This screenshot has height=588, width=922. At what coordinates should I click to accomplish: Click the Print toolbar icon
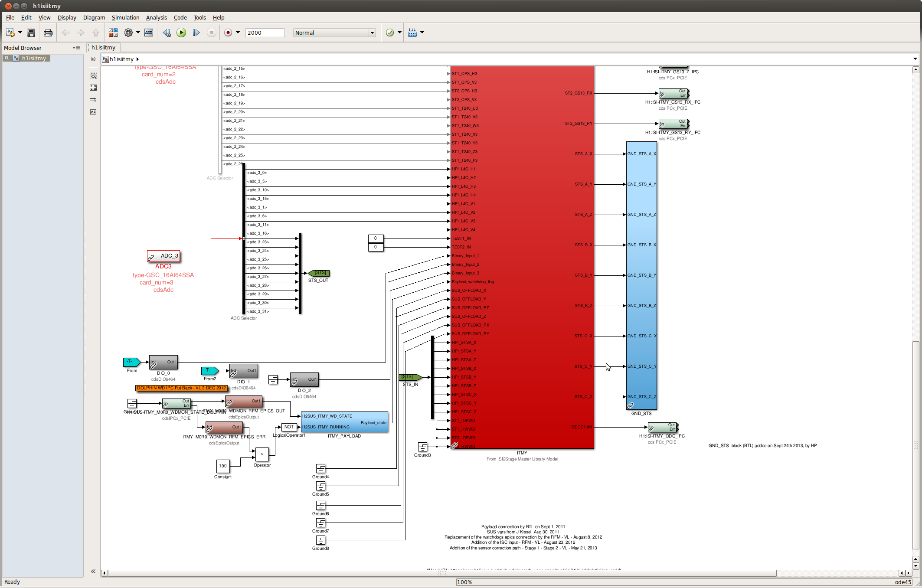tap(48, 33)
